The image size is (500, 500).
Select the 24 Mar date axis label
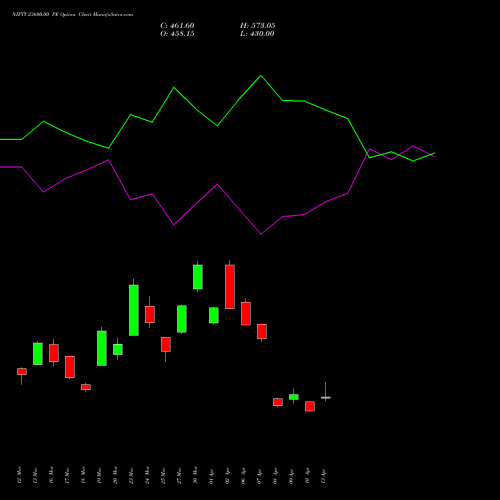point(147,475)
